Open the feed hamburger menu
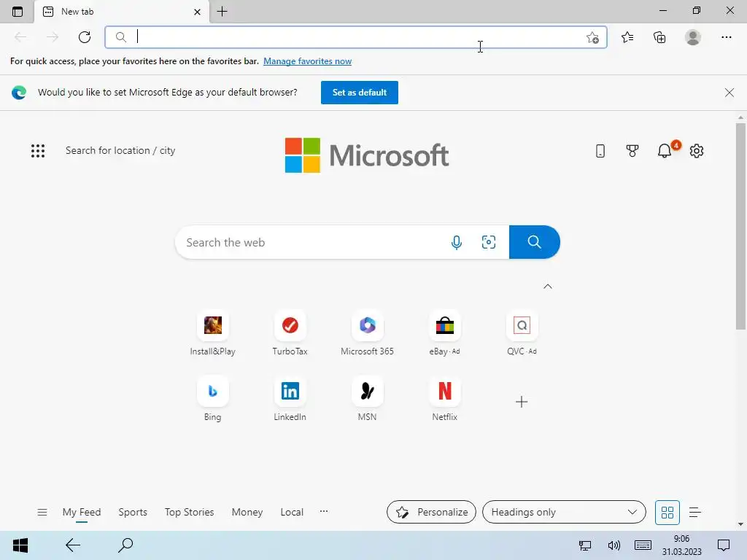Viewport: 747px width, 560px height. pos(42,513)
